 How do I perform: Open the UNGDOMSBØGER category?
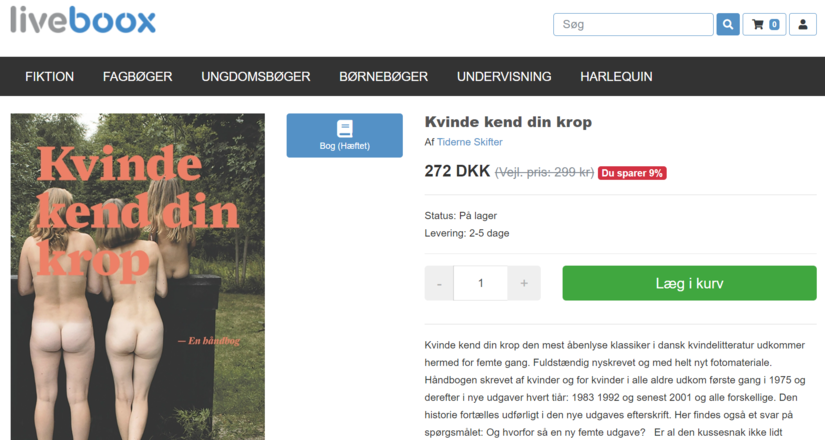(x=256, y=76)
